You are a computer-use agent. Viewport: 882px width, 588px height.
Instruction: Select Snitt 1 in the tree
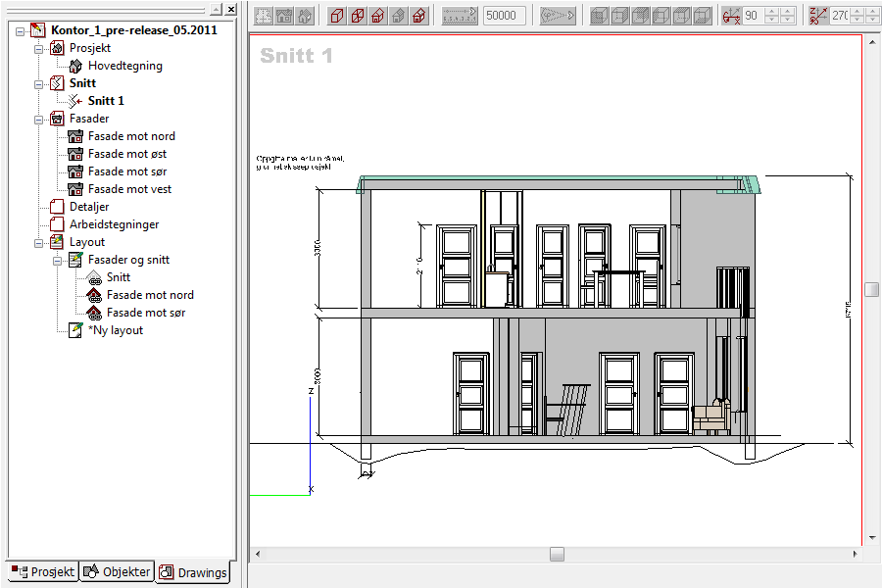(106, 101)
